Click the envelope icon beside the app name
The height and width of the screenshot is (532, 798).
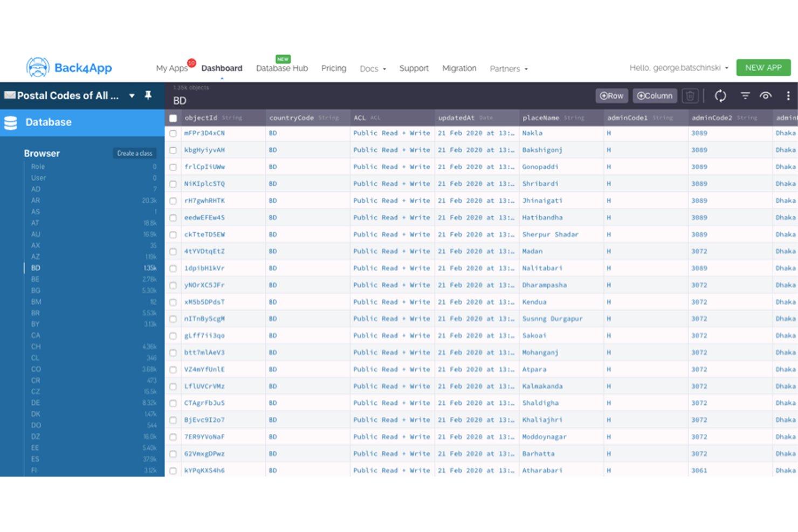tap(10, 95)
